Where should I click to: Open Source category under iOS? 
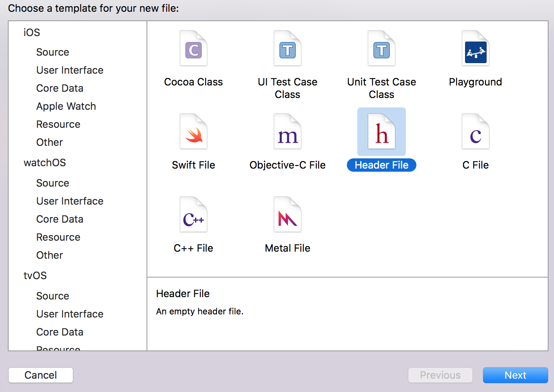point(53,52)
